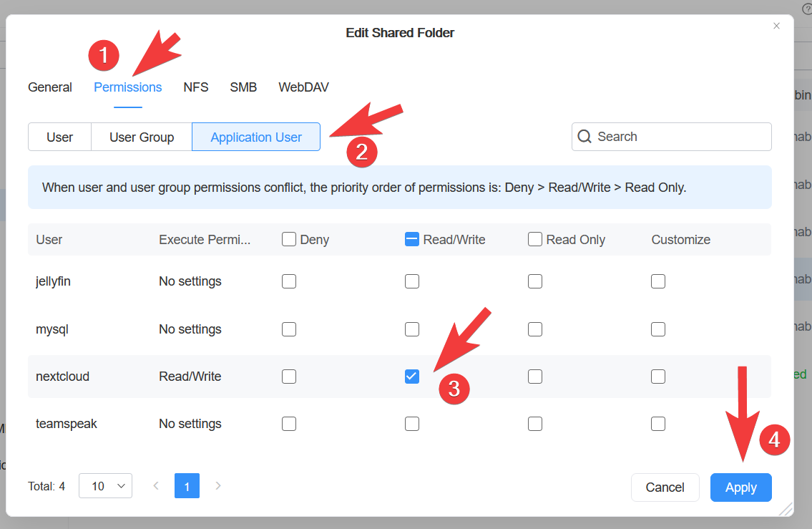The width and height of the screenshot is (812, 529).
Task: Switch to the General tab
Action: pyautogui.click(x=50, y=87)
